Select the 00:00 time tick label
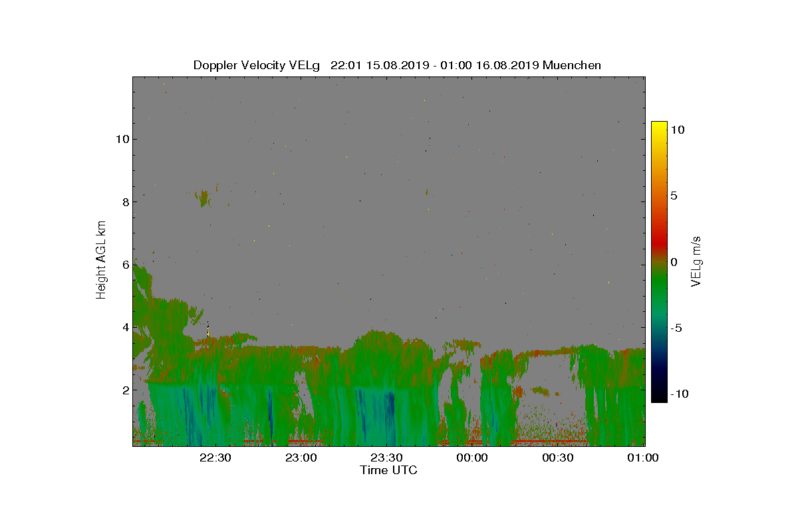Image resolution: width=798 pixels, height=532 pixels. pos(472,458)
